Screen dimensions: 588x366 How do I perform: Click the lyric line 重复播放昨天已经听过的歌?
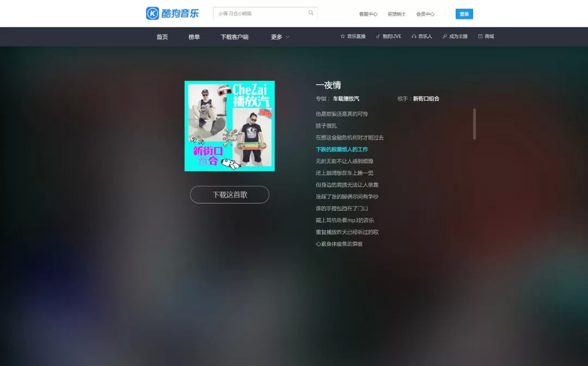[x=347, y=232]
